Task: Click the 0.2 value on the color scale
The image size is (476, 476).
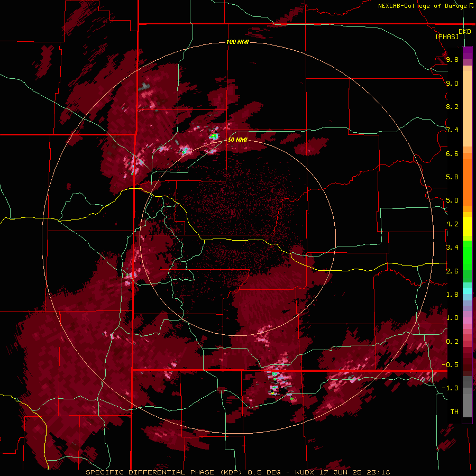Action: tap(452, 342)
